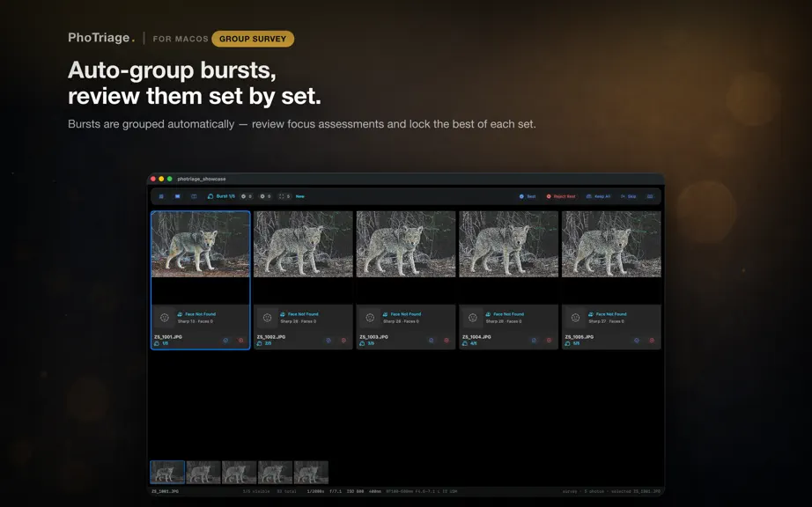Screen dimensions: 812x507
Task: Click the Sharp 27 text on ZS_1005.JPG card
Action: tap(597, 321)
